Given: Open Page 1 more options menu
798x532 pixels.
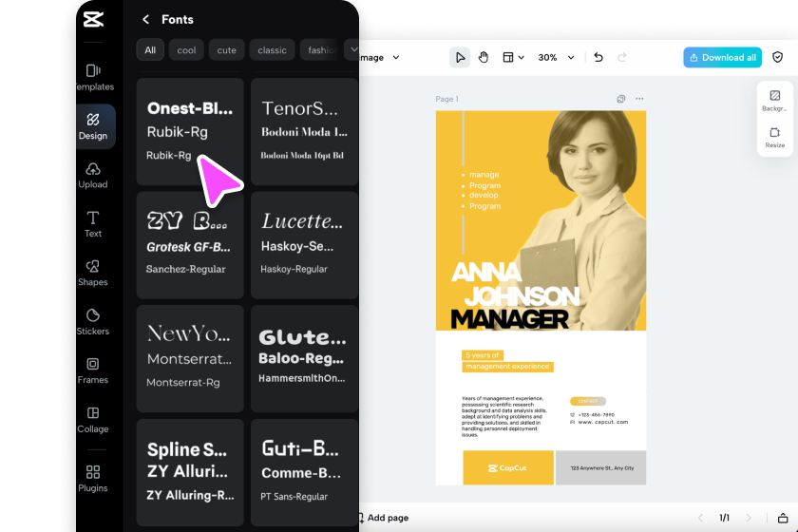Looking at the screenshot, I should tap(639, 99).
